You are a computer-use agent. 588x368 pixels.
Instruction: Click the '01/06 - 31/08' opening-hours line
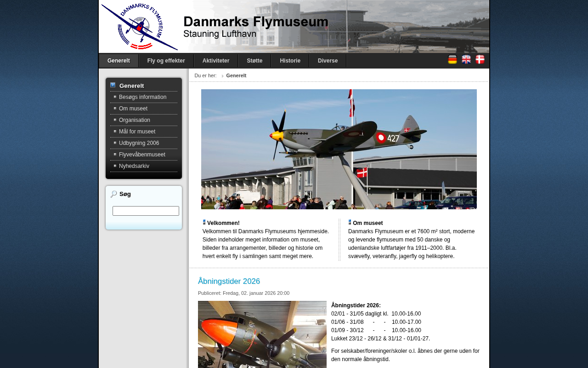pyautogui.click(x=376, y=322)
